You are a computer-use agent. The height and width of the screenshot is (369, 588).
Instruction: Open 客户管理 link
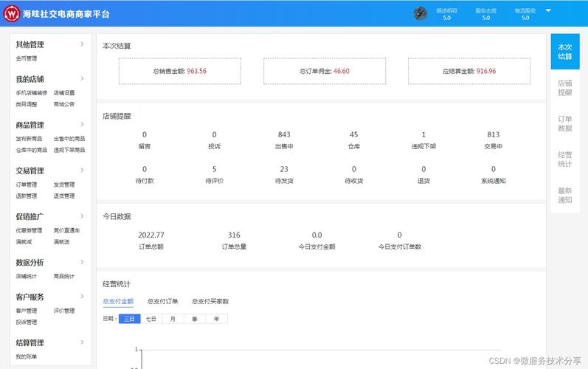(x=27, y=311)
